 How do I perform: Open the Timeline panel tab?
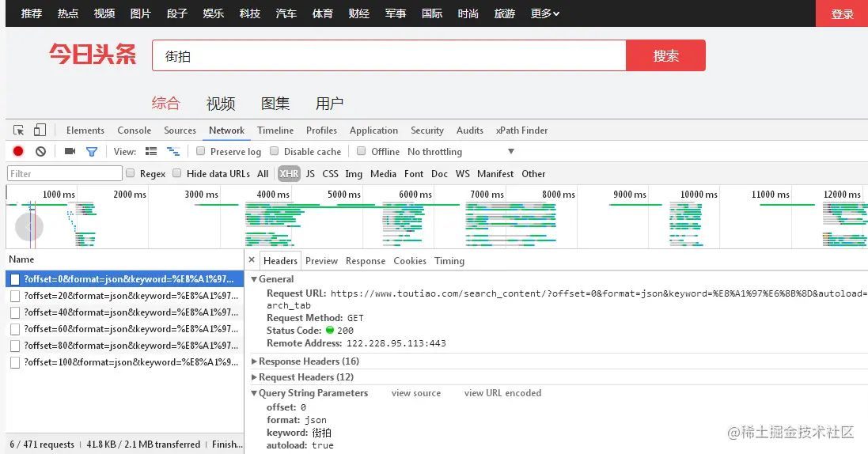[x=275, y=130]
